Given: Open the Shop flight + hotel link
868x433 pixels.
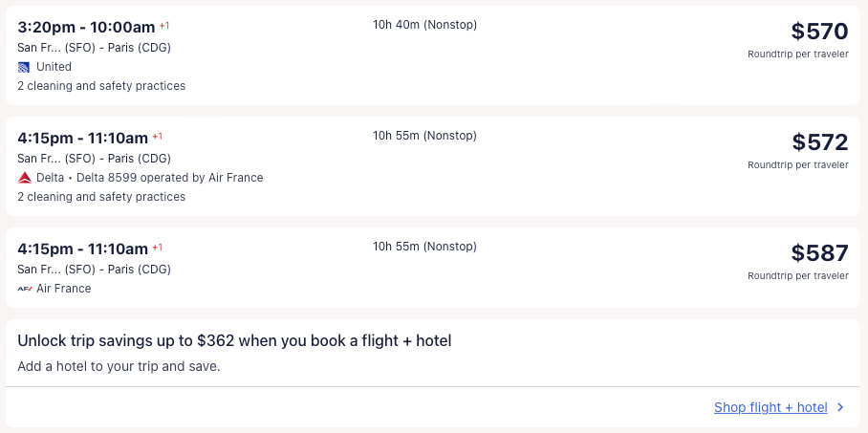Looking at the screenshot, I should click(x=770, y=407).
